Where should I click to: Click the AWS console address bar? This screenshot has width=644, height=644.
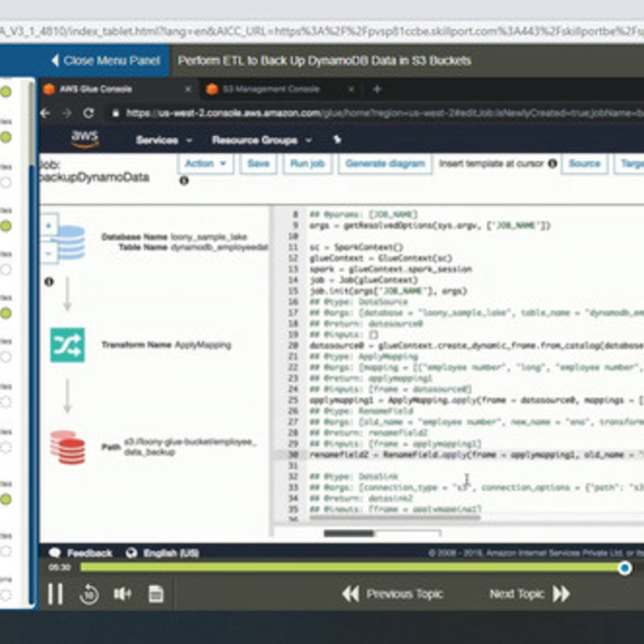[x=376, y=113]
